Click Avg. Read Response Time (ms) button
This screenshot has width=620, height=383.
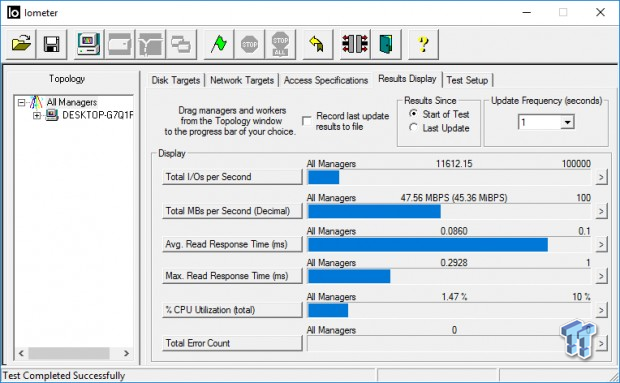(232, 245)
